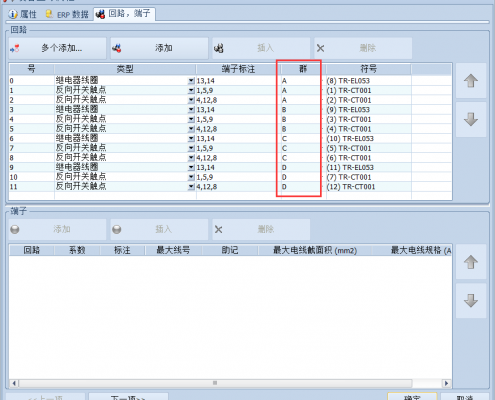Image resolution: width=495 pixels, height=400 pixels.
Task: Click the 插入 insert circuit icon button
Action: (x=219, y=49)
